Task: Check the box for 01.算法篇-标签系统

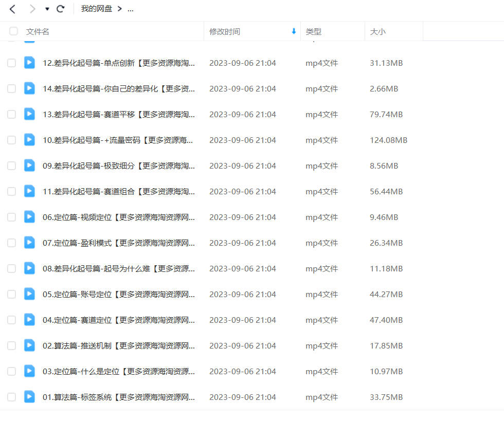Action: [x=11, y=397]
